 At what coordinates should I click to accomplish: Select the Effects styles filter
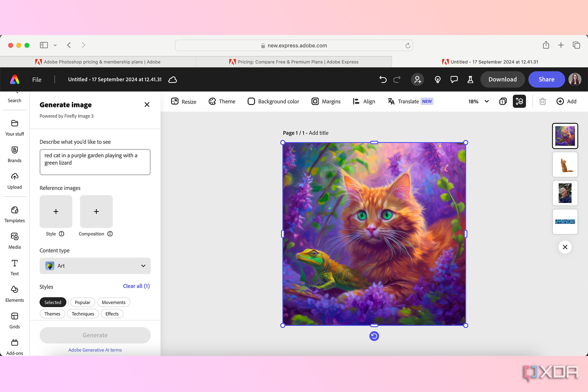112,314
